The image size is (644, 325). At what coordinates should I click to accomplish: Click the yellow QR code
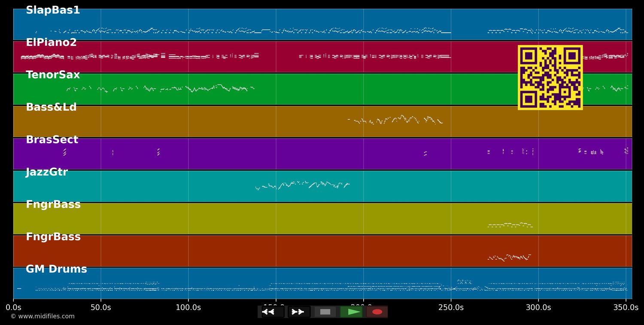point(550,77)
